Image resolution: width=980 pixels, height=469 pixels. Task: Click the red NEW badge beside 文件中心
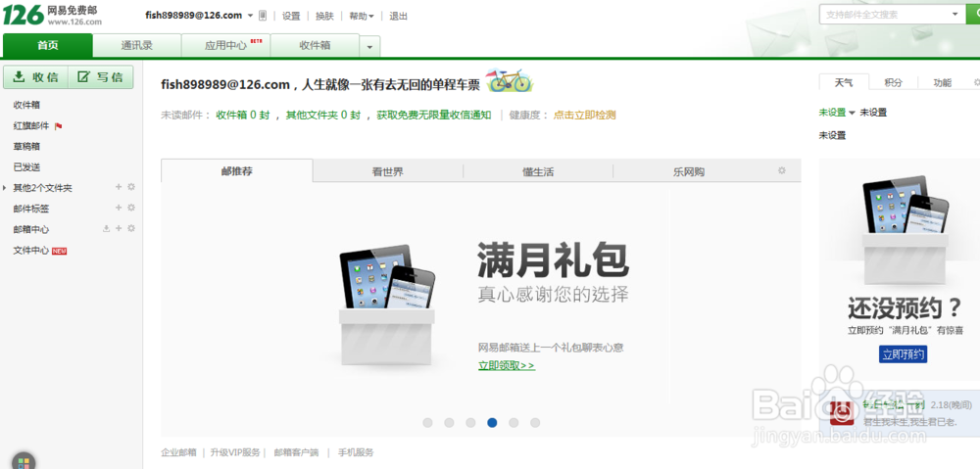tap(60, 251)
